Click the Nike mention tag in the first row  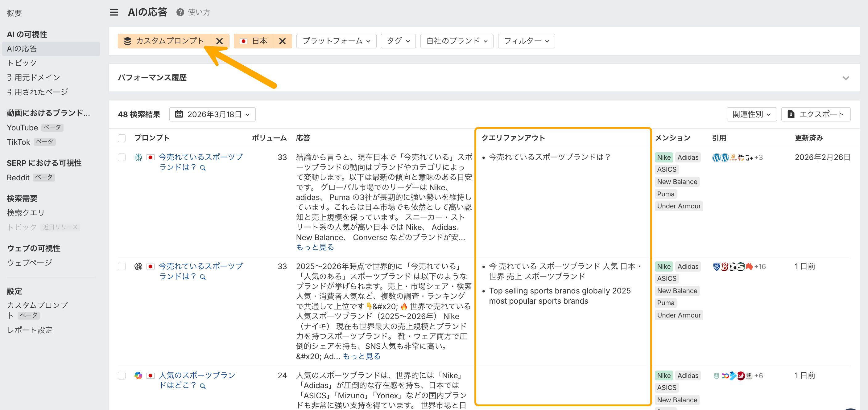663,158
